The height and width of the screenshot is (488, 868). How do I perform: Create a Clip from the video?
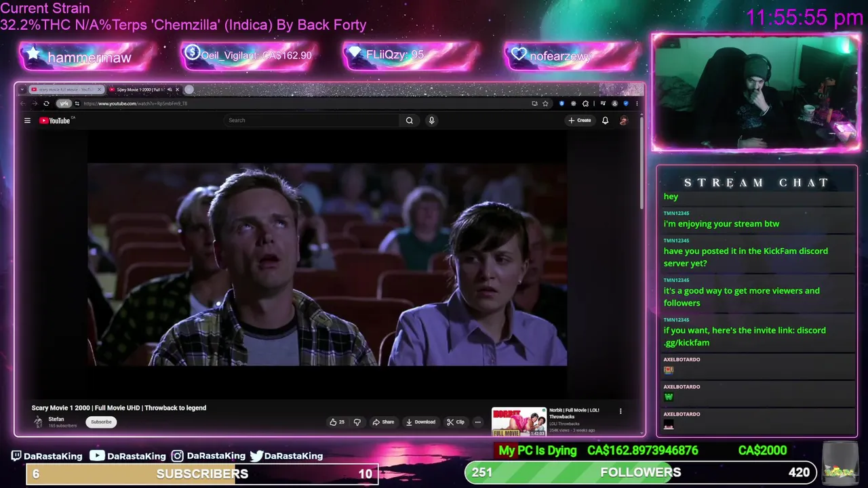(x=456, y=422)
